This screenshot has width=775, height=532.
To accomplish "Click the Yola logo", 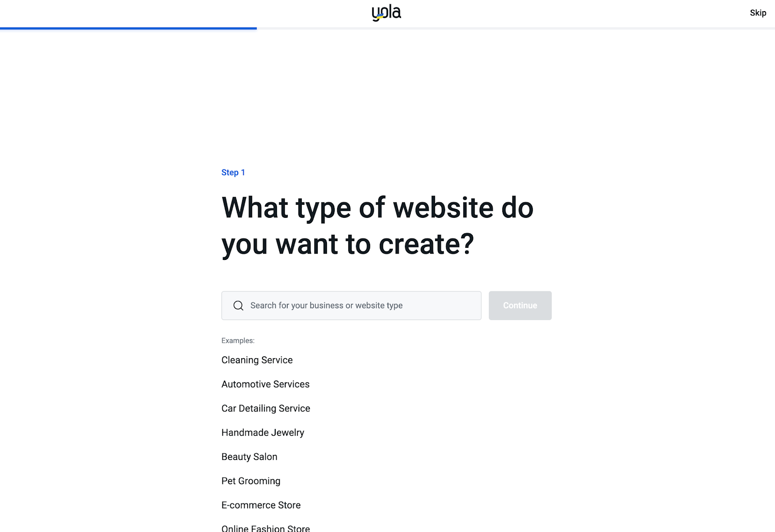I will coord(386,12).
